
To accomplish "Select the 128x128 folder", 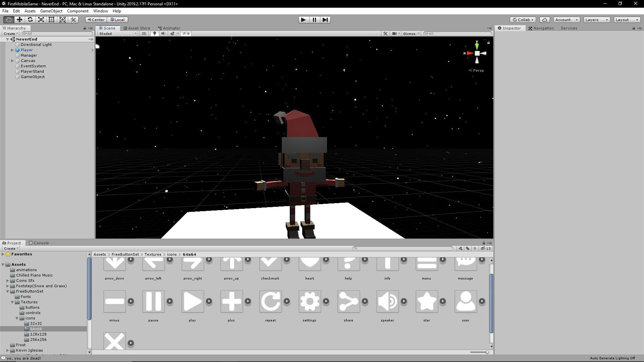I will point(38,334).
